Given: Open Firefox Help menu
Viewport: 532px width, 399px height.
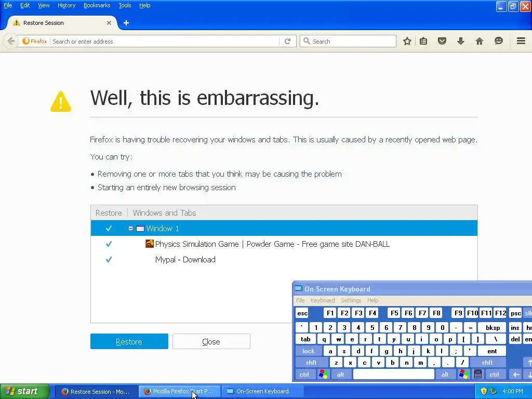Looking at the screenshot, I should [x=145, y=5].
